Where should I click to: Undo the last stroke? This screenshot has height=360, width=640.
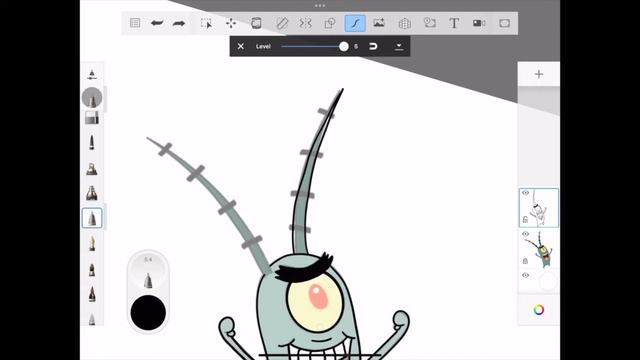coord(157,23)
